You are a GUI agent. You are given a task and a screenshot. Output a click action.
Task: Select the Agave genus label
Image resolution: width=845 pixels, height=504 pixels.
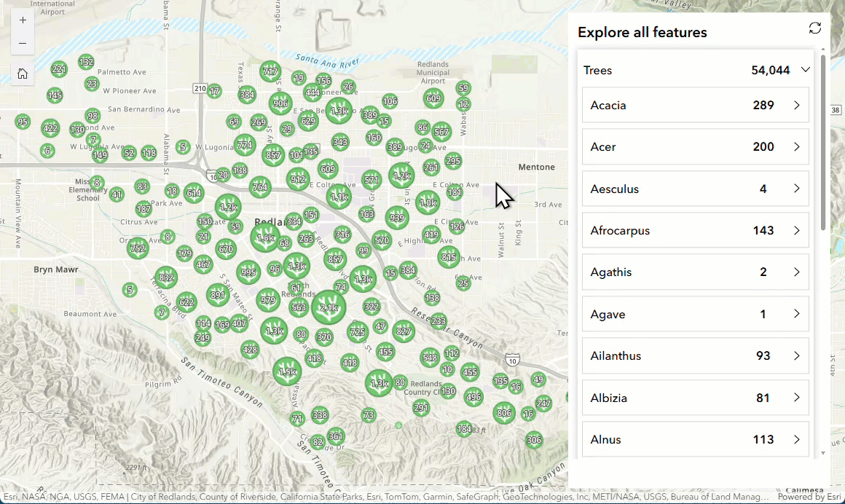[x=608, y=314]
